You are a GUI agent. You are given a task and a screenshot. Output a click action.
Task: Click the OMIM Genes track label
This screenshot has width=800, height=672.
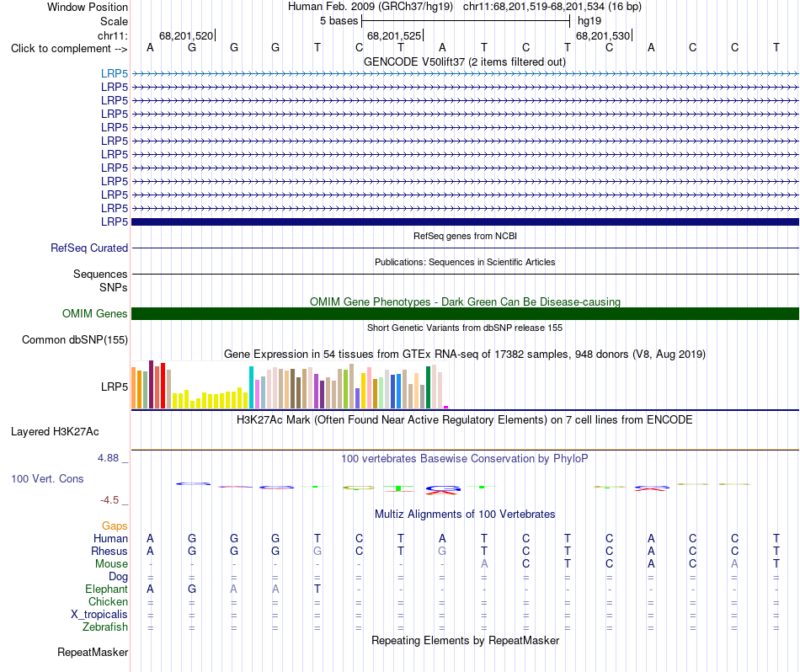point(95,314)
